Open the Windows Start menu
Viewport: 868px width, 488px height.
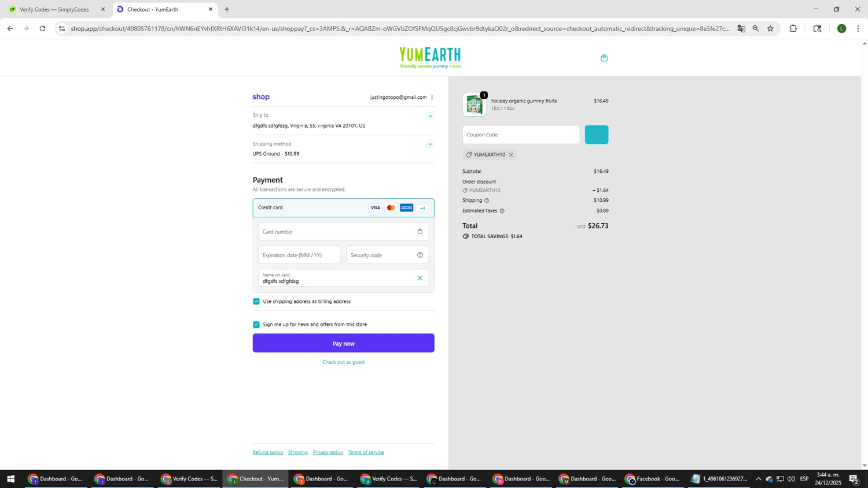[x=10, y=479]
